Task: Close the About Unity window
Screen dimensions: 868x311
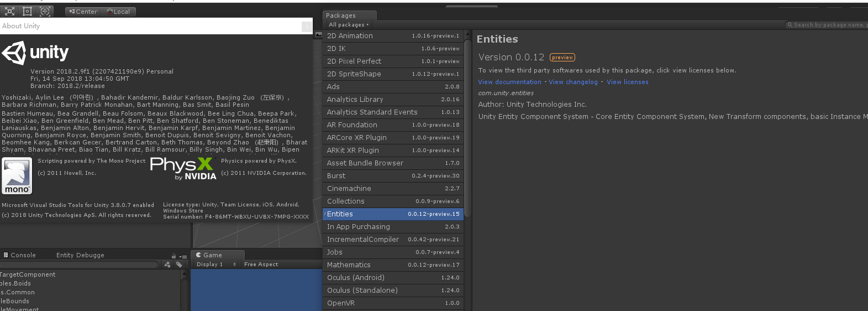Action: click(306, 26)
